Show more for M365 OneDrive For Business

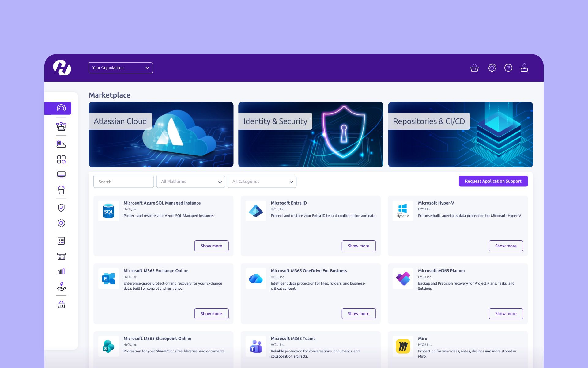pos(359,314)
